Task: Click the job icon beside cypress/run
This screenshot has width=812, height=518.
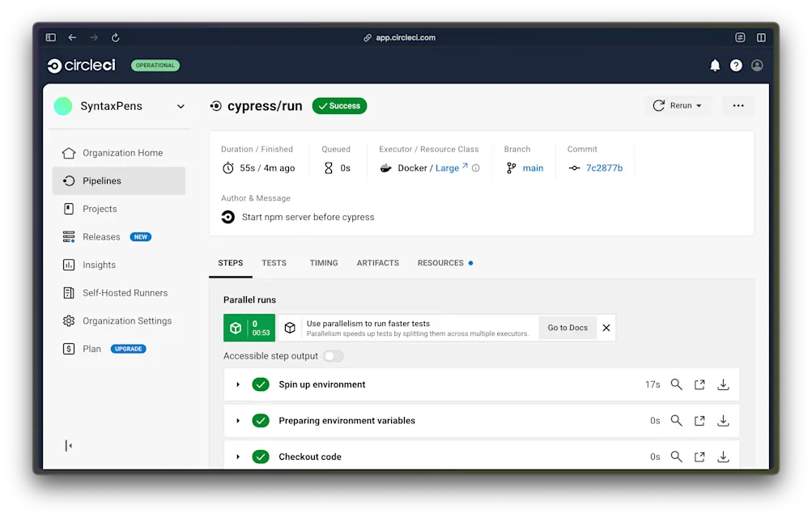Action: pyautogui.click(x=216, y=106)
